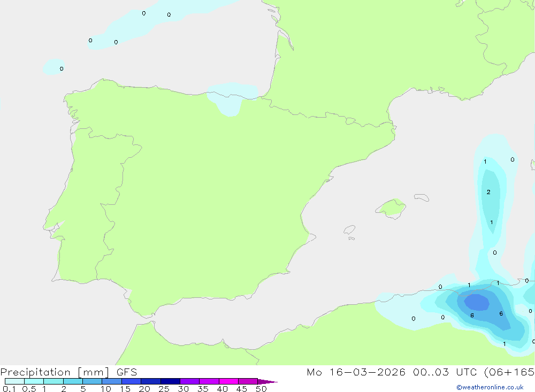Click the '30' legend tick label
Screen dimensions: 535x392
[183, 389]
